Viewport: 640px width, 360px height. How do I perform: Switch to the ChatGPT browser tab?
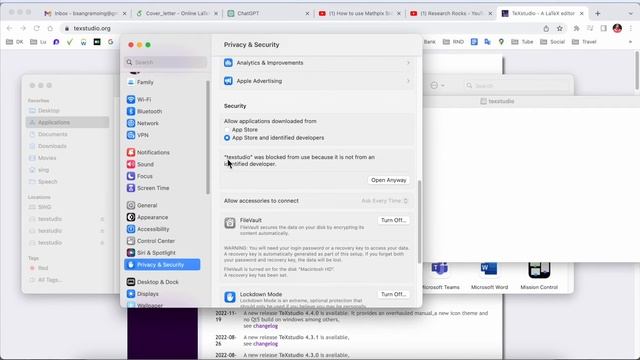point(269,13)
